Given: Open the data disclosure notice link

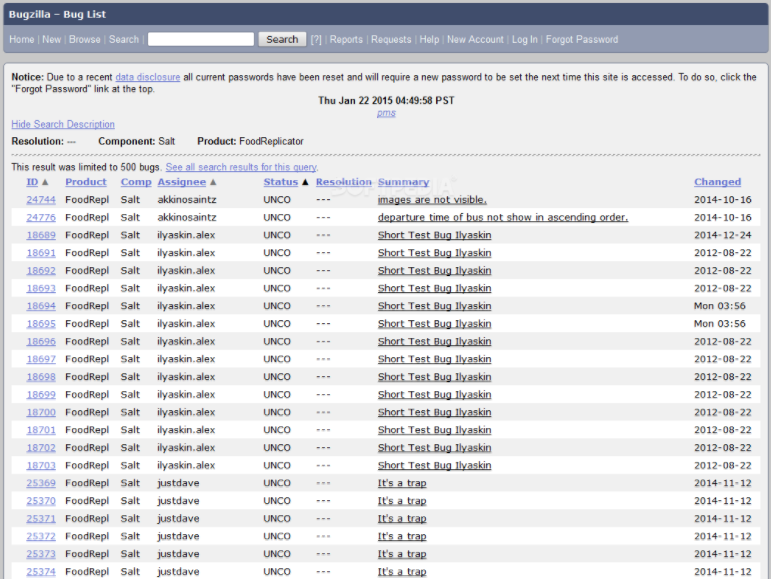Looking at the screenshot, I should tap(147, 76).
